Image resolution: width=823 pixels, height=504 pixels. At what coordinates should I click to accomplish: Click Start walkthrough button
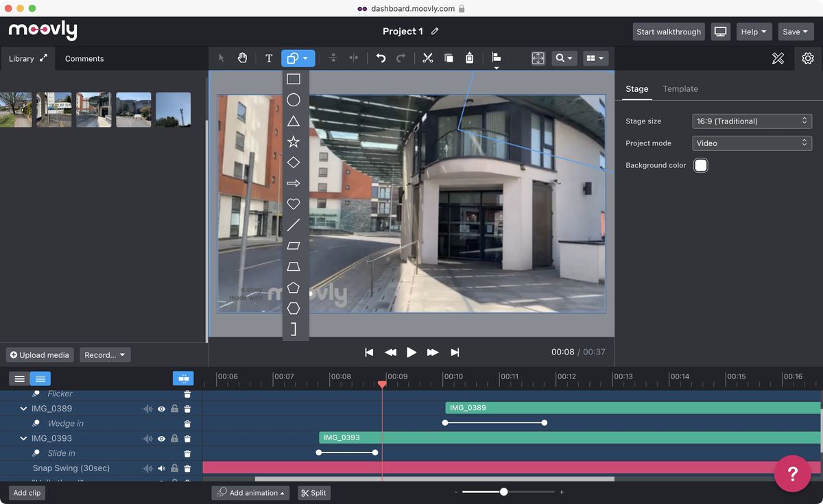[668, 32]
